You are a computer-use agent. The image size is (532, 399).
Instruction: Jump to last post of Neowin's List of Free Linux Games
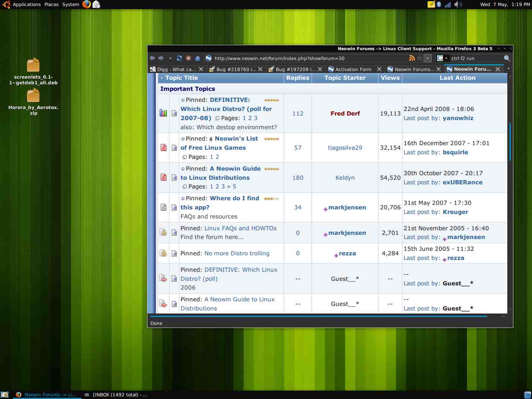(x=174, y=147)
